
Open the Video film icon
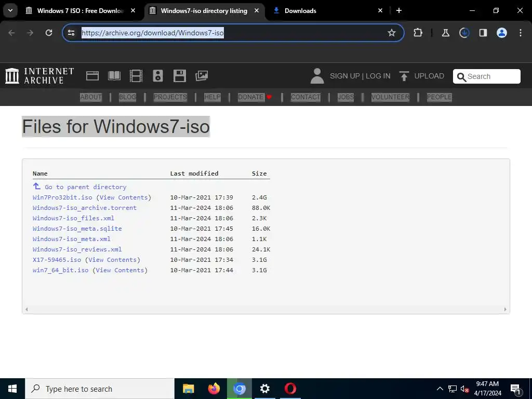click(x=136, y=76)
